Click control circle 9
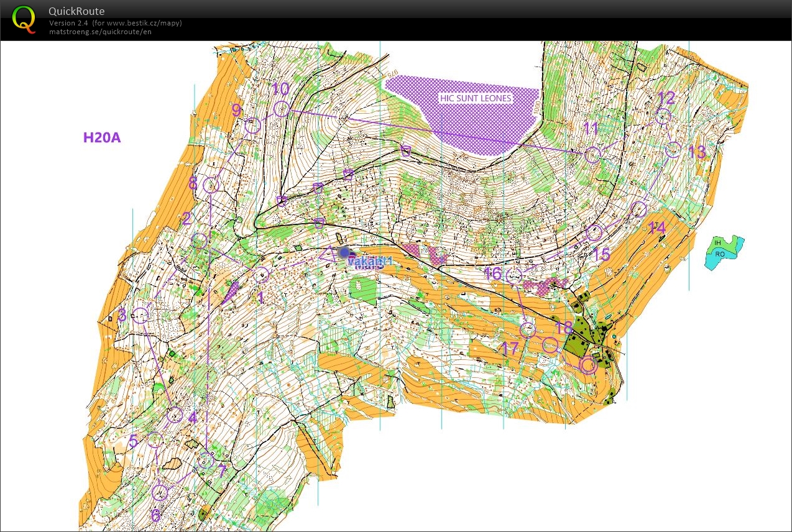The height and width of the screenshot is (532, 792). 252,126
